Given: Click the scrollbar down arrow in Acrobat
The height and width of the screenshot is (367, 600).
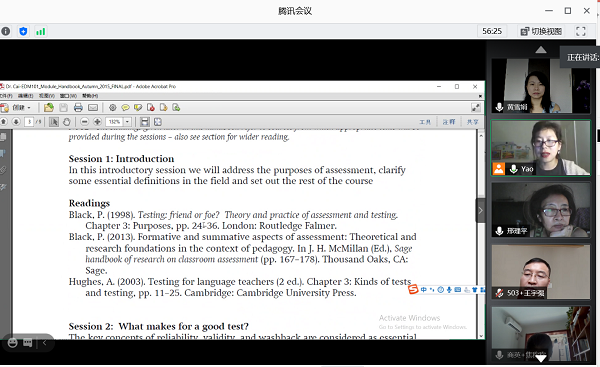Looking at the screenshot, I should pyautogui.click(x=481, y=336).
